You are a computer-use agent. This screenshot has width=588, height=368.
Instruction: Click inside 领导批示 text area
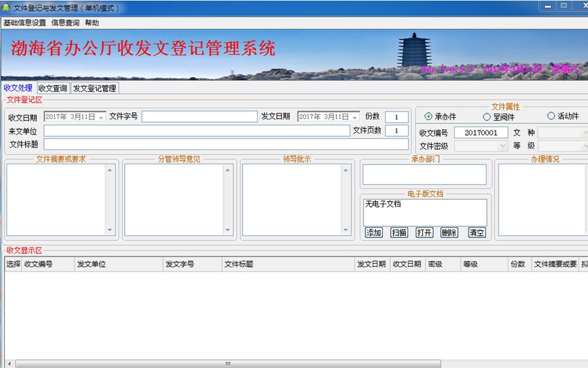pos(293,200)
